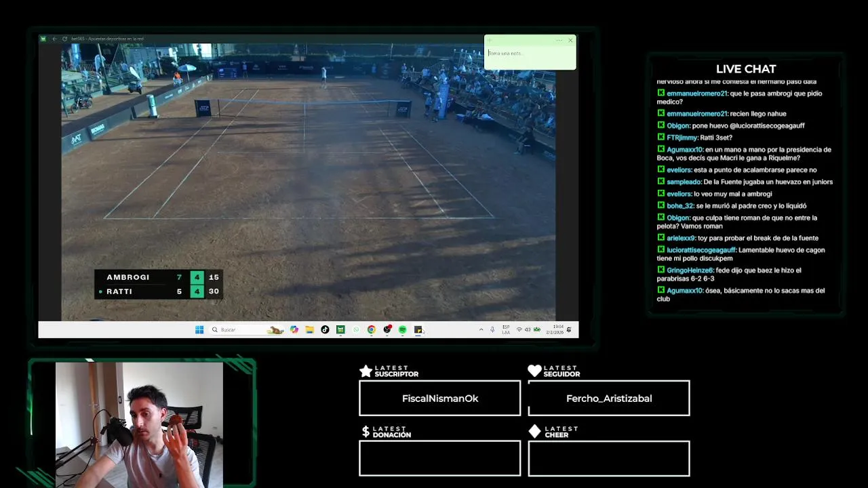
Task: Open TikTok from the taskbar
Action: [325, 329]
